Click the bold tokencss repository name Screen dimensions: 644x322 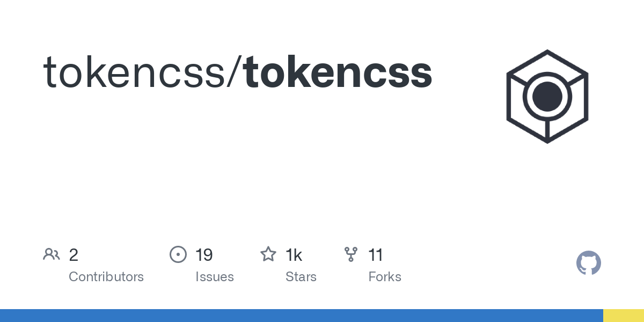pyautogui.click(x=338, y=72)
